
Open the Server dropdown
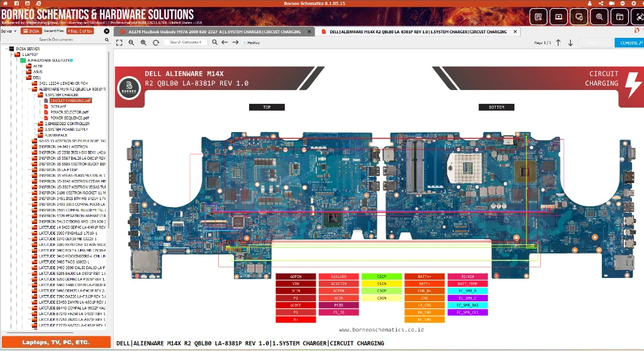tap(9, 31)
